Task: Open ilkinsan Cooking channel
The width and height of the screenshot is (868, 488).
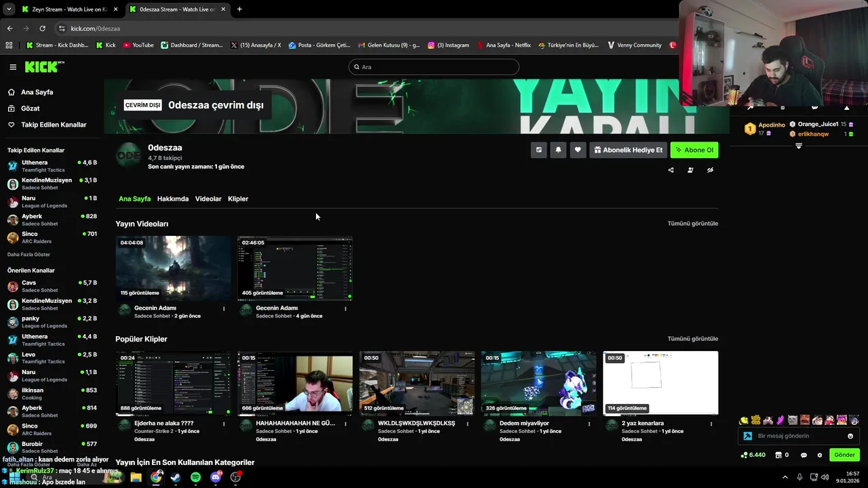Action: [52, 394]
